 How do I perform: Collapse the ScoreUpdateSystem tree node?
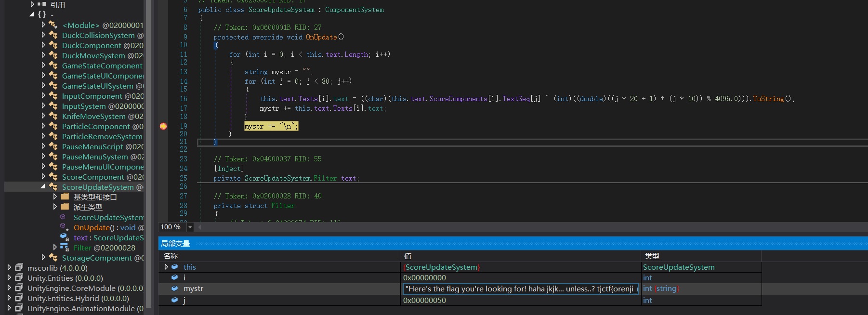click(x=43, y=186)
